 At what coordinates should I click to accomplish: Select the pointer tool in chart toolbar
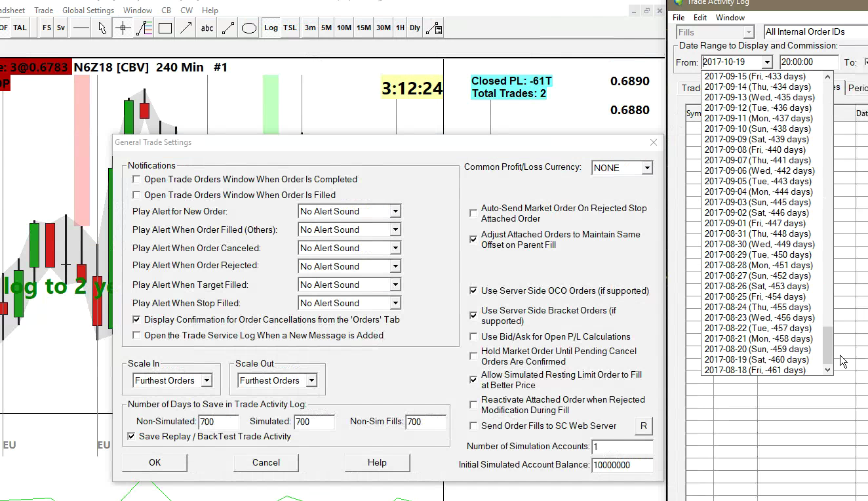102,28
